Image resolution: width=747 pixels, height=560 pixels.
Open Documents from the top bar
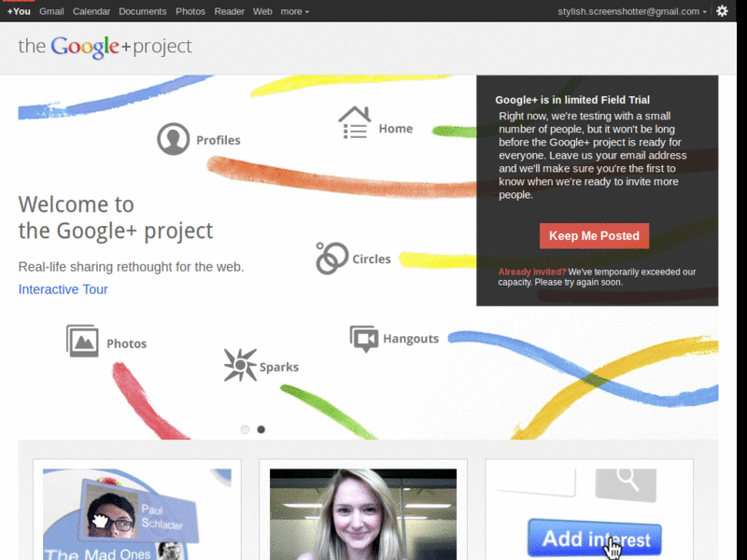pos(143,11)
